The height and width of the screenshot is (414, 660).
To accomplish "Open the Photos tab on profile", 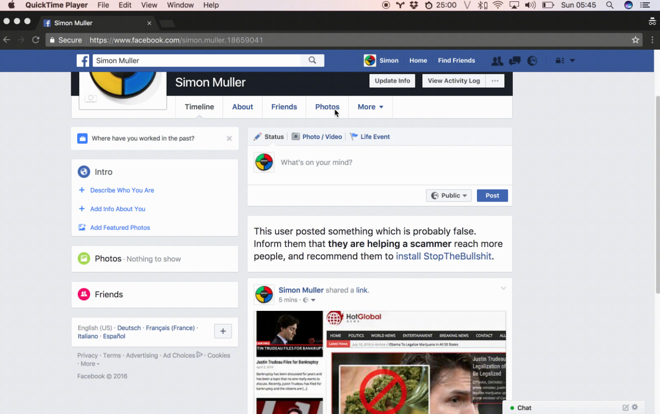I will click(x=327, y=107).
